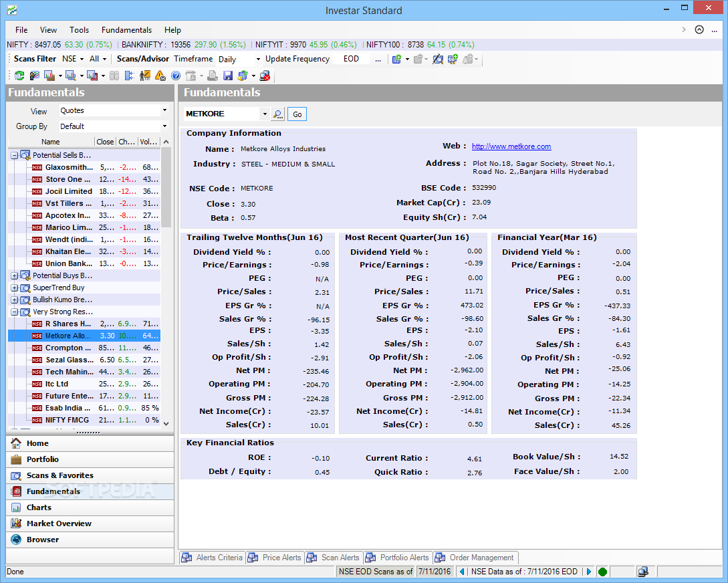The image size is (728, 583).
Task: Go to Scans & Favorites panel
Action: (x=90, y=475)
